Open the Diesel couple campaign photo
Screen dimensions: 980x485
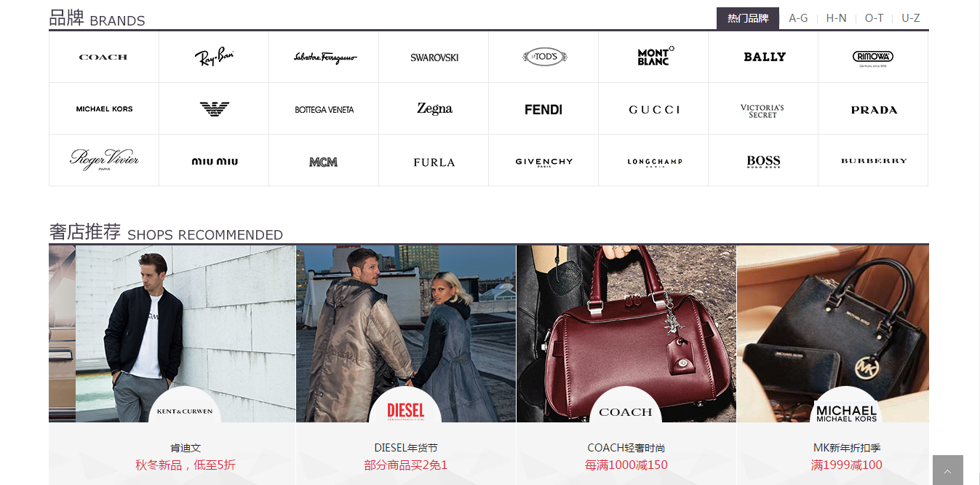point(406,334)
